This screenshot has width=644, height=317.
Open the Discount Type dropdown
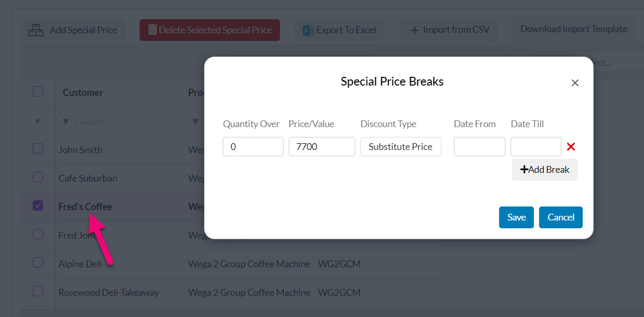(400, 147)
